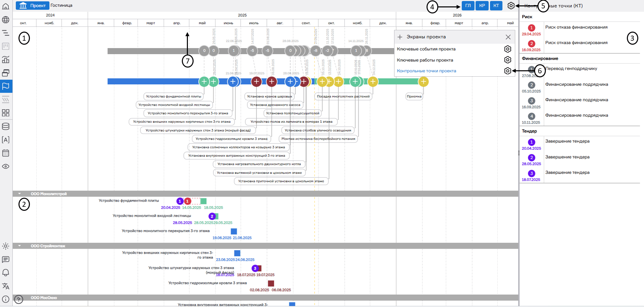
Task: Open the home icon in sidebar
Action: point(6,6)
